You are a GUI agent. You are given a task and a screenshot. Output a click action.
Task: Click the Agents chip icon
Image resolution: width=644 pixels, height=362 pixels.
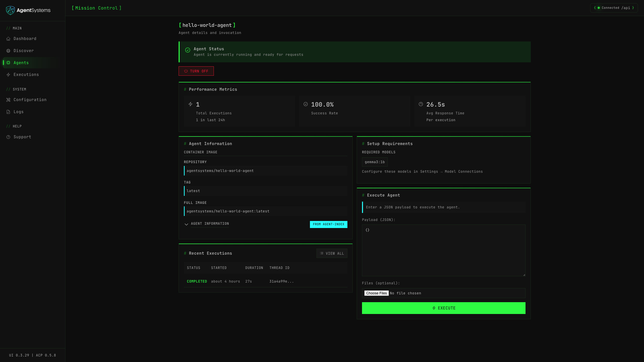(8, 63)
